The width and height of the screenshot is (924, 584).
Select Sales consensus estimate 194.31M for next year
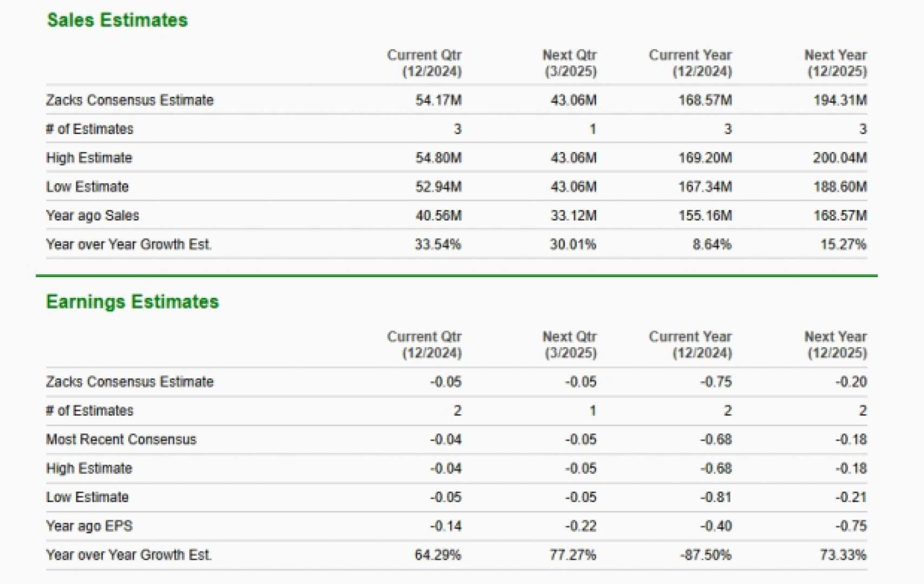point(840,100)
